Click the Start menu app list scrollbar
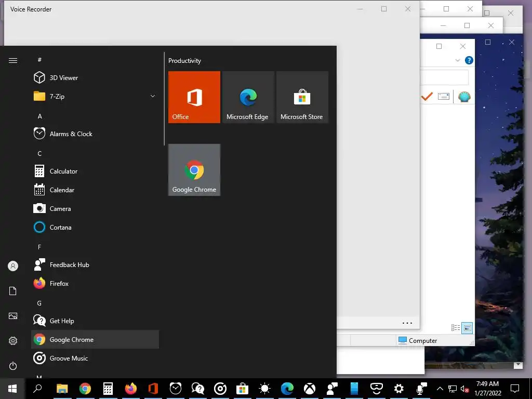Screen dimensions: 532x399 pos(164,98)
